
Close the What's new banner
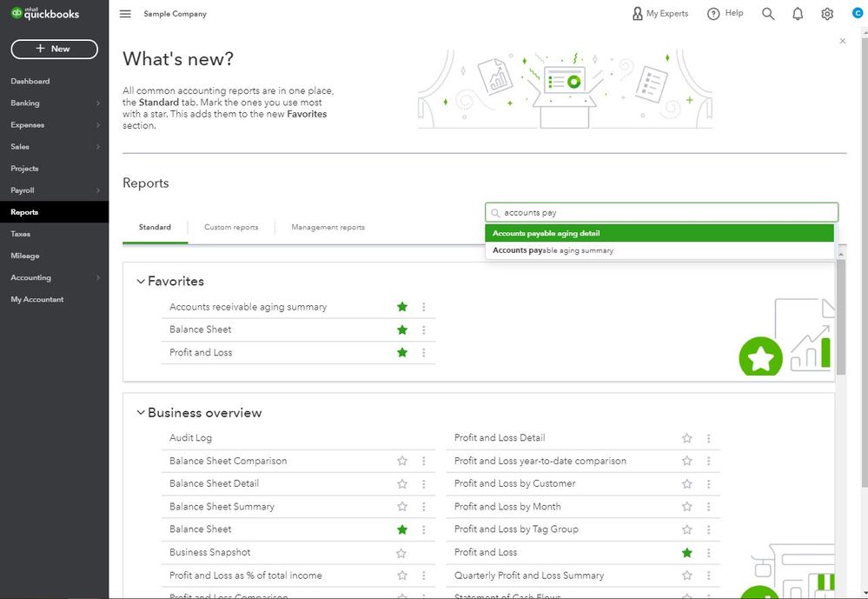coord(843,41)
